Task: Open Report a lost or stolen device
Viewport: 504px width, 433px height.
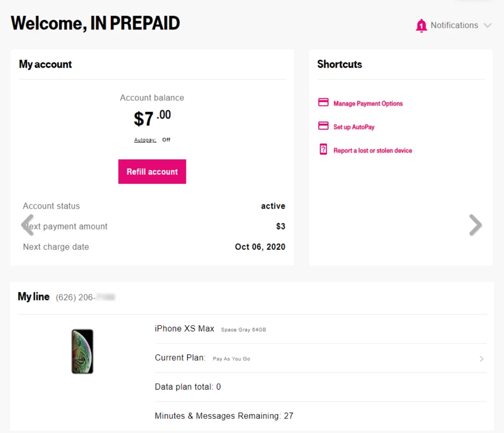Action: point(373,150)
